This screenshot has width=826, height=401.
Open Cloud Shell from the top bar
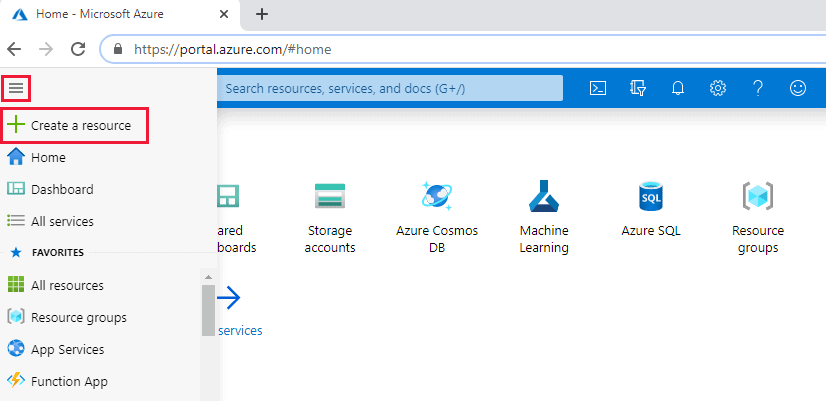coord(598,88)
